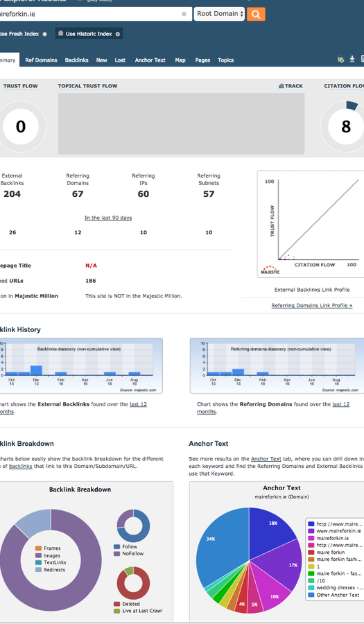Click the Images legend color swatch
Image resolution: width=364 pixels, height=624 pixels.
[38, 555]
